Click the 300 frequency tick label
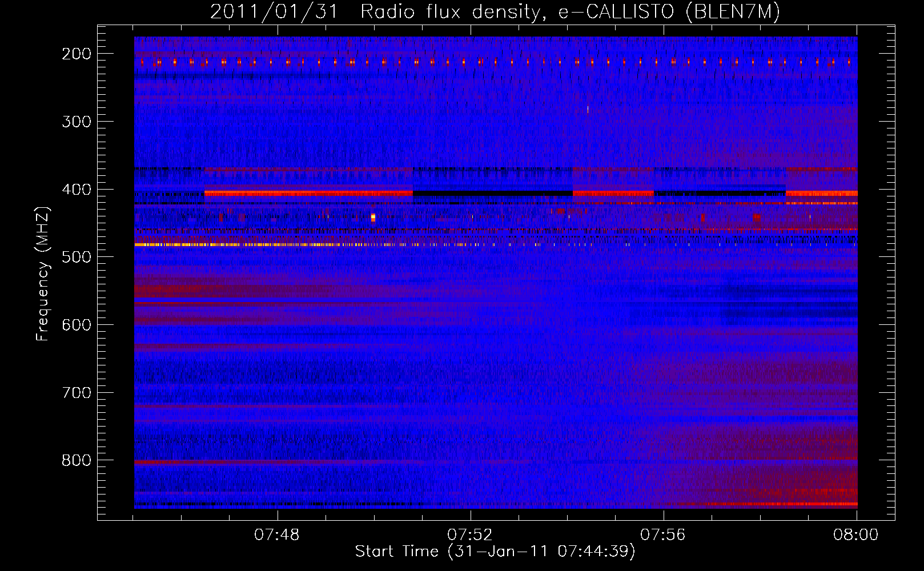Viewport: 924px width, 571px height. [76, 122]
